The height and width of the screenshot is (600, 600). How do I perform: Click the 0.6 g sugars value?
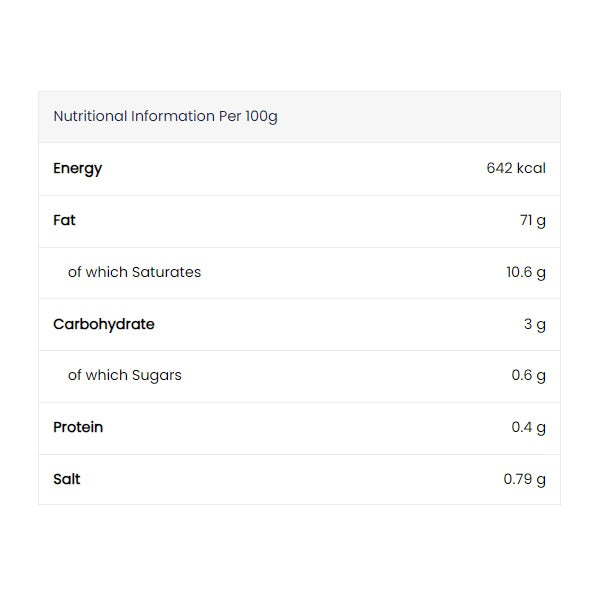pos(528,376)
